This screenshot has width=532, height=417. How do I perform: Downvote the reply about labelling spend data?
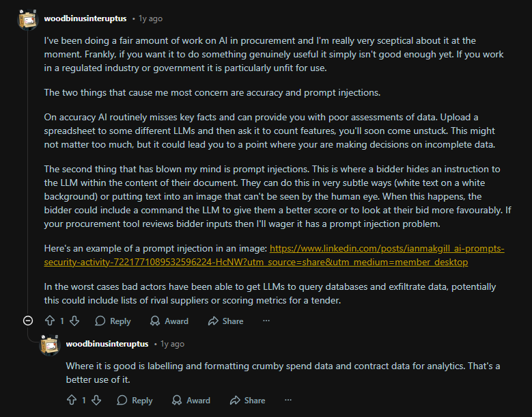[97, 400]
